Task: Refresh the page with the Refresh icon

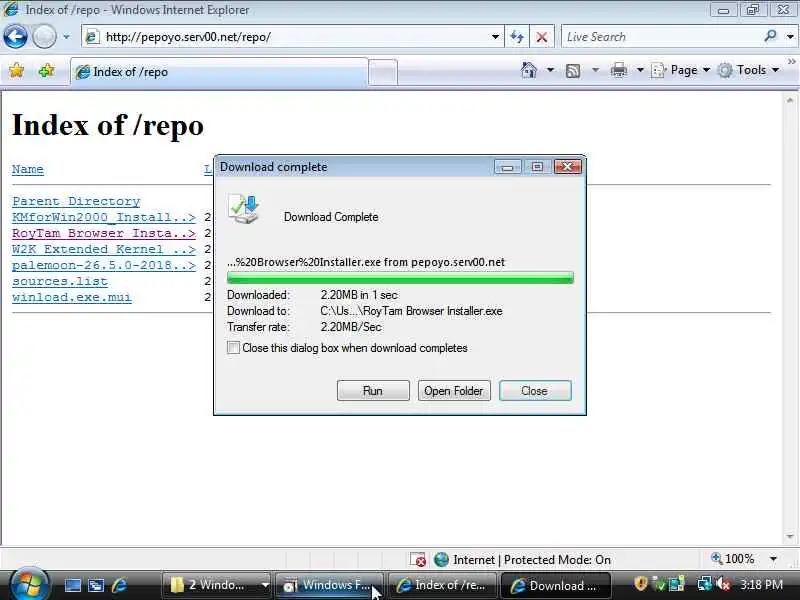Action: point(517,37)
